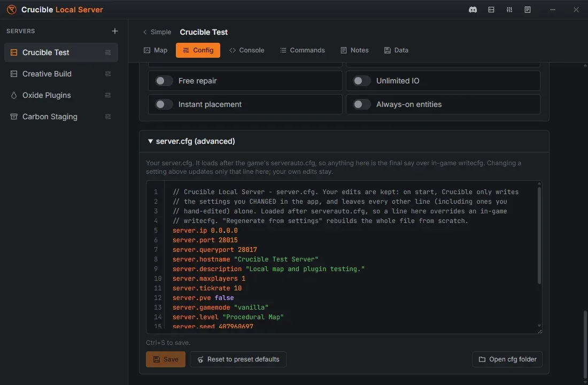Click the server.level "Procedural Map" line
This screenshot has width=588, height=385.
point(228,317)
